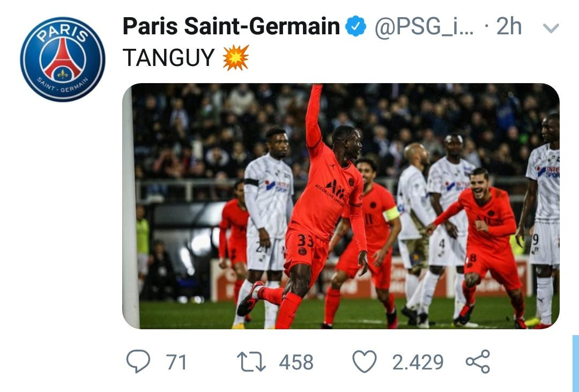
Task: Click the reply speech bubble icon
Action: (138, 361)
